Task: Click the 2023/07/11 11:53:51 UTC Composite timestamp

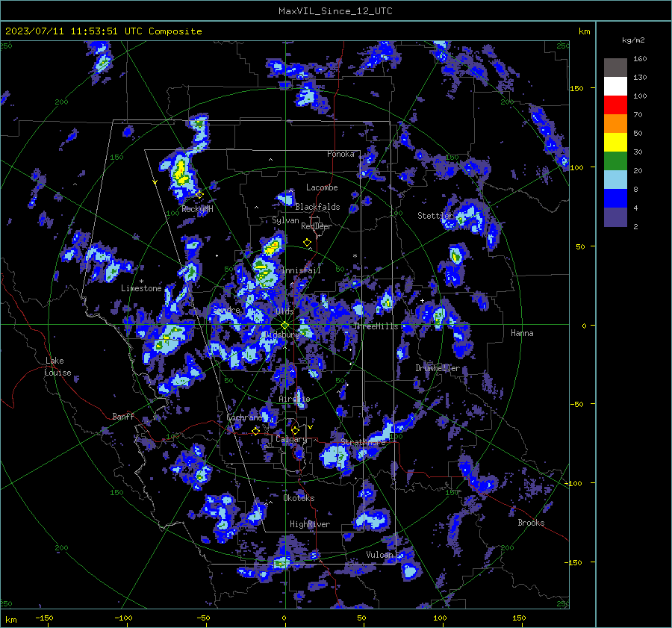Action: pos(103,31)
